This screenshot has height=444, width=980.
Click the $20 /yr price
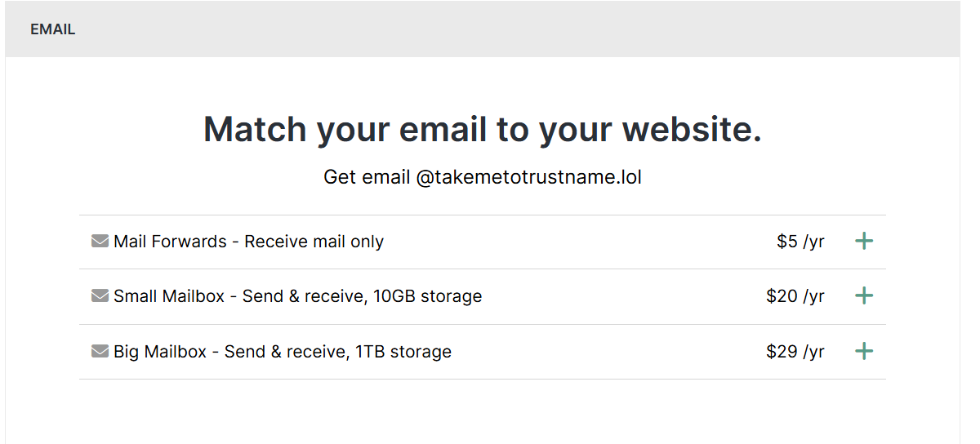tap(795, 296)
